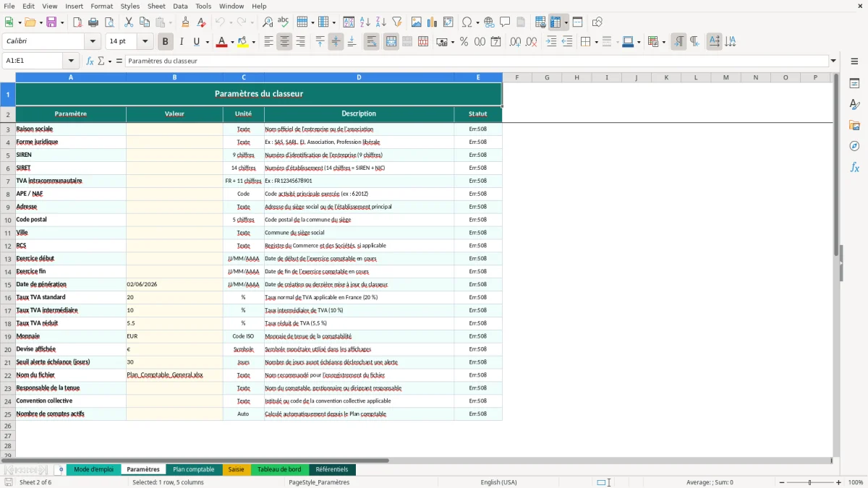
Task: Center text horizontally
Action: (x=285, y=42)
